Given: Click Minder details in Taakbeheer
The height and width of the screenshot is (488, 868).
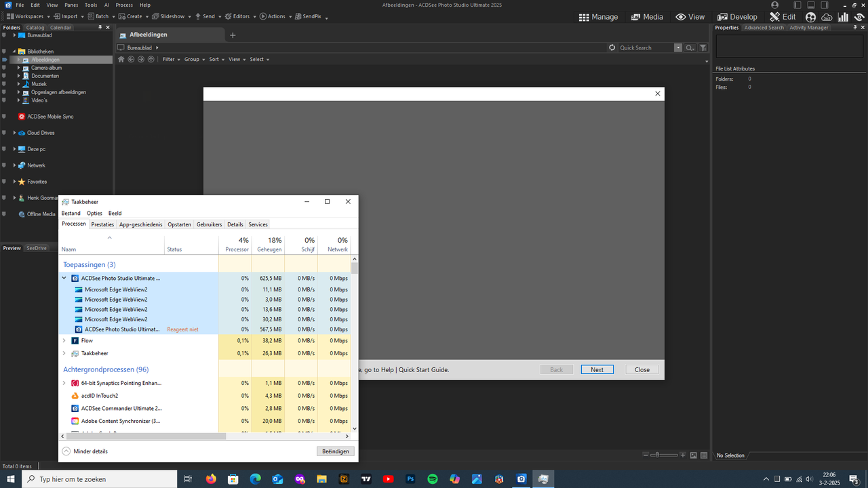Looking at the screenshot, I should 85,451.
